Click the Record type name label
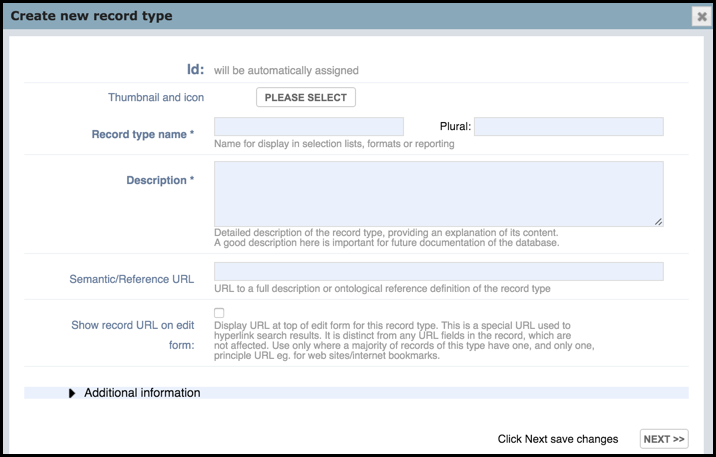The width and height of the screenshot is (716, 457). point(142,134)
